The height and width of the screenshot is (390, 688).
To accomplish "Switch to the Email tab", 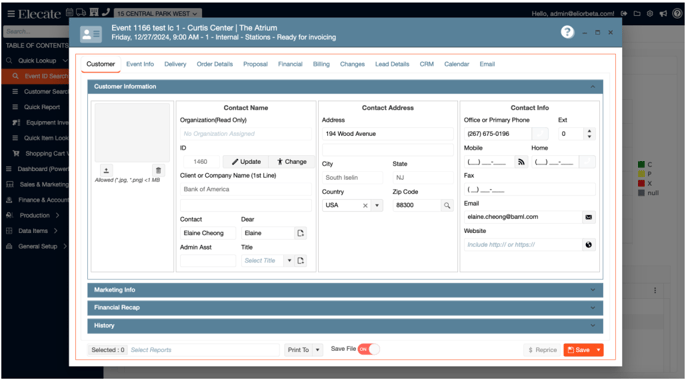I will pyautogui.click(x=487, y=64).
